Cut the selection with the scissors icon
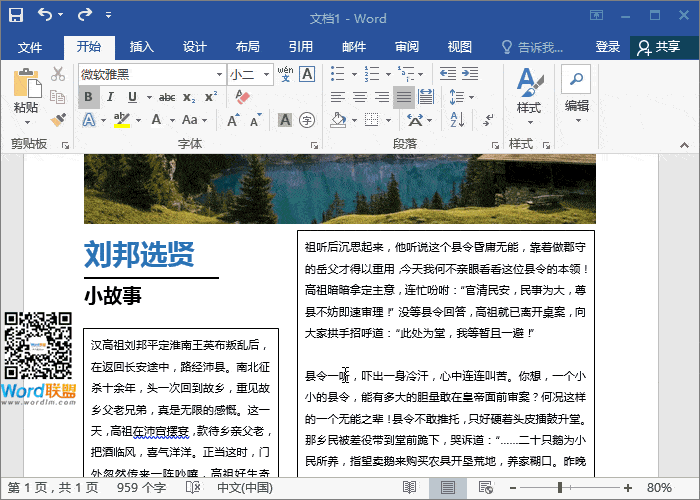 pyautogui.click(x=58, y=74)
